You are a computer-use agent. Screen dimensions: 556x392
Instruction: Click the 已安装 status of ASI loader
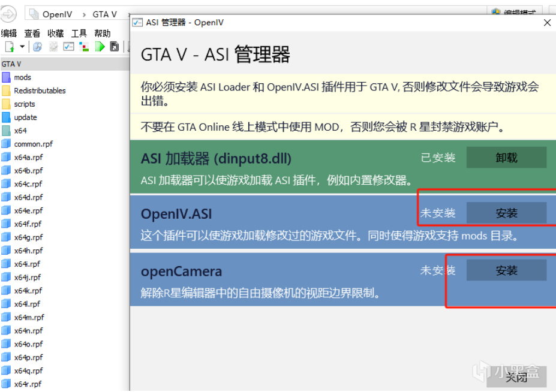(438, 158)
